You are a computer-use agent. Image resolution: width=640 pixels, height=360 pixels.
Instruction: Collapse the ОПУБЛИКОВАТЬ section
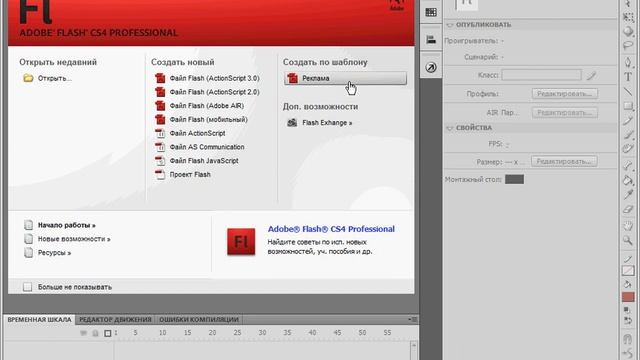click(450, 25)
